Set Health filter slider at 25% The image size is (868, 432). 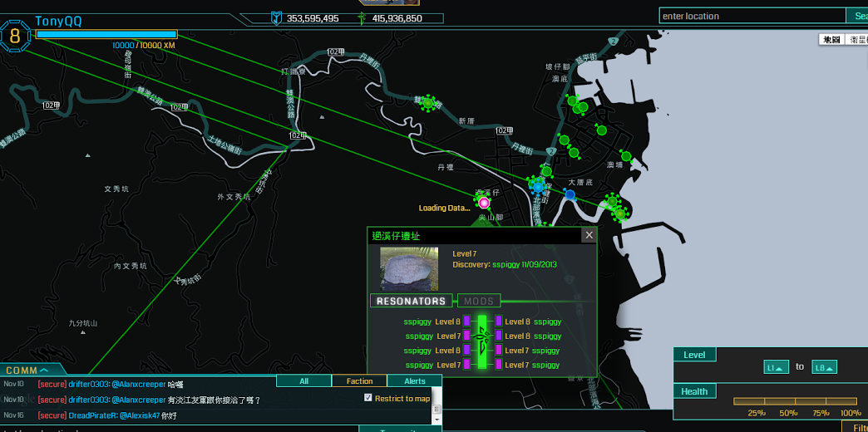coord(764,401)
